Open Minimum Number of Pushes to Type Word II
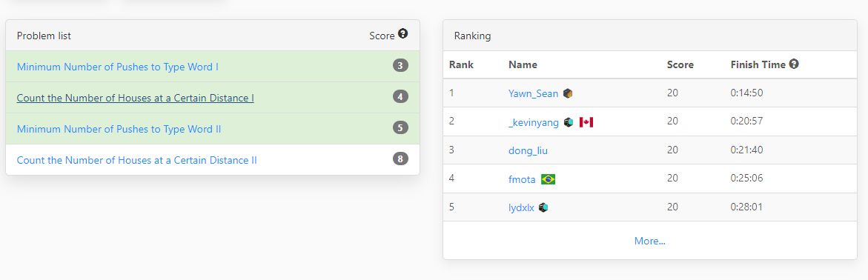 119,129
